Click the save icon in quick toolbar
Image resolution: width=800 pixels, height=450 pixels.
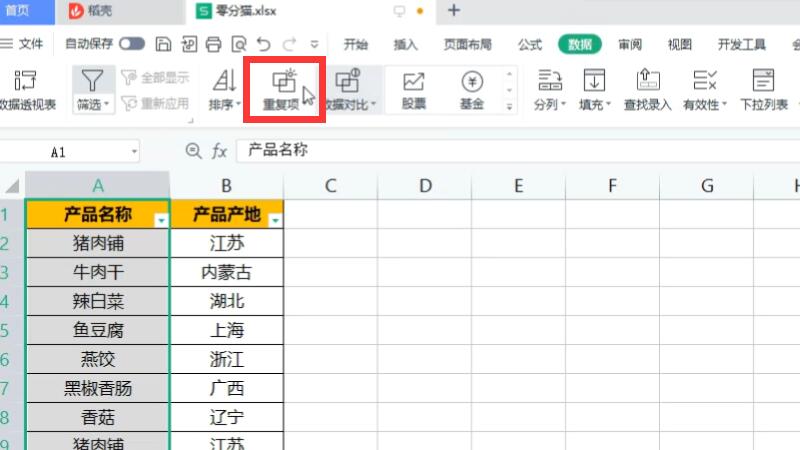click(163, 44)
